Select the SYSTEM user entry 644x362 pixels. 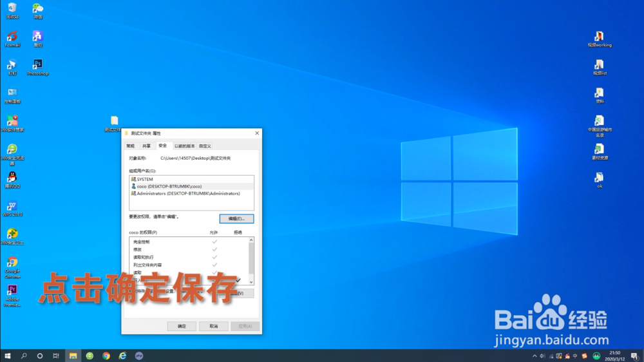(x=191, y=179)
